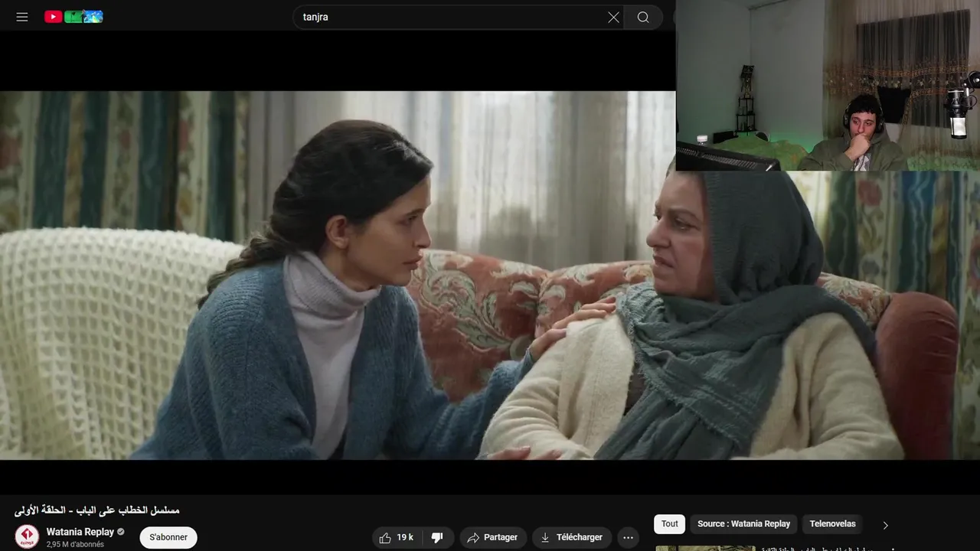The image size is (980, 551).
Task: Run search with magnifier button
Action: 643,17
